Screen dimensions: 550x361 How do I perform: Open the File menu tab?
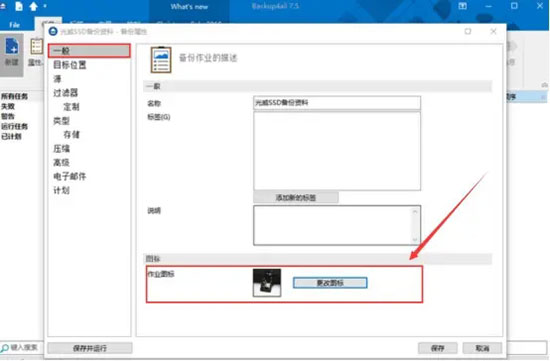point(14,25)
